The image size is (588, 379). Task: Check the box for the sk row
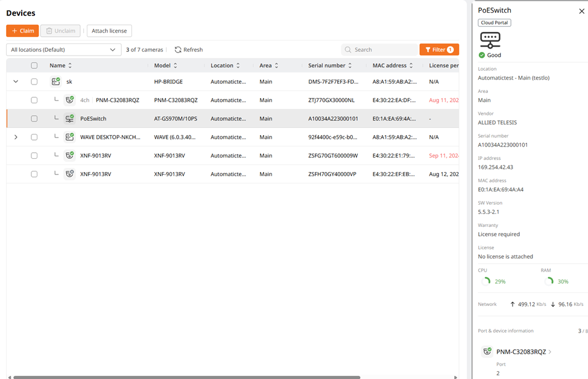[34, 81]
